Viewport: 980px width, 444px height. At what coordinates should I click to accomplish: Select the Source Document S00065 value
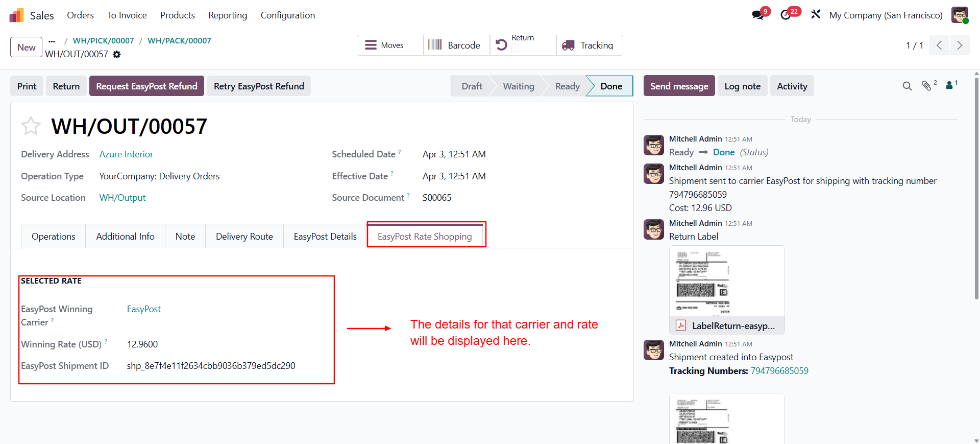coord(437,198)
